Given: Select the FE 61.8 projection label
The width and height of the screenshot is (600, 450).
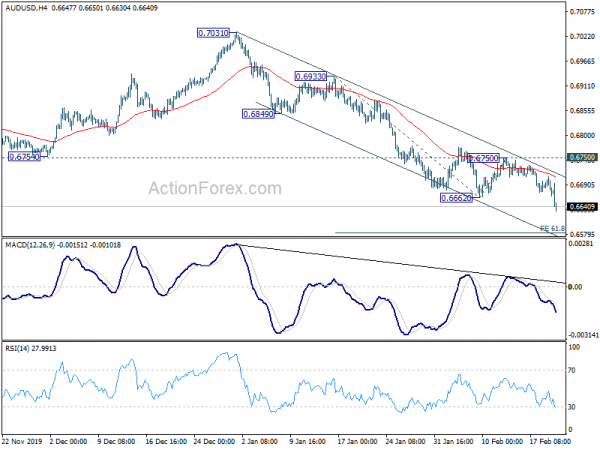Looking at the screenshot, I should pyautogui.click(x=553, y=229).
